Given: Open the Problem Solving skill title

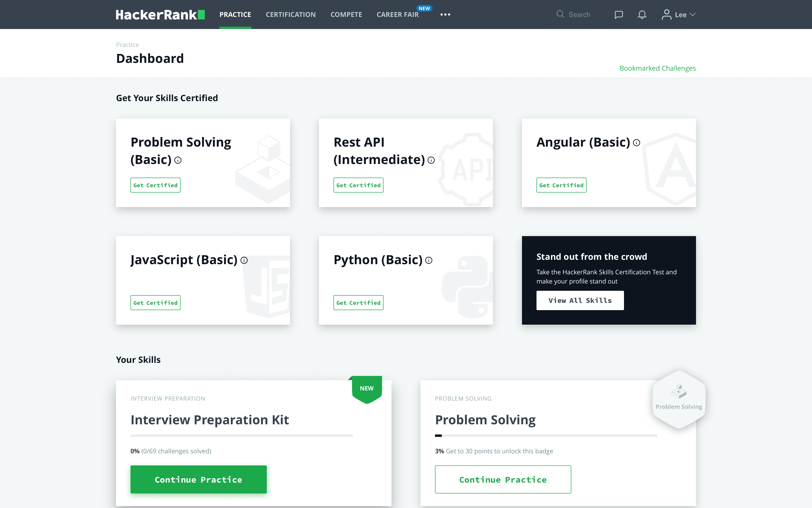Looking at the screenshot, I should (485, 420).
